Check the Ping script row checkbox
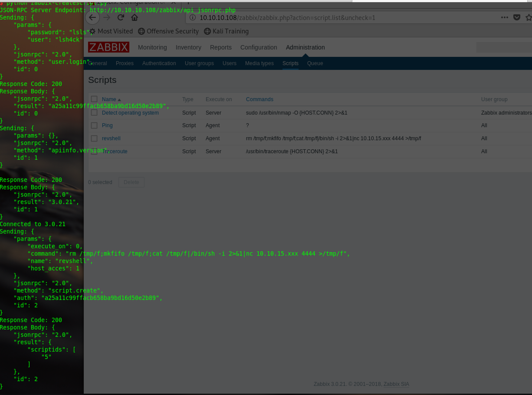The image size is (532, 395). point(94,125)
